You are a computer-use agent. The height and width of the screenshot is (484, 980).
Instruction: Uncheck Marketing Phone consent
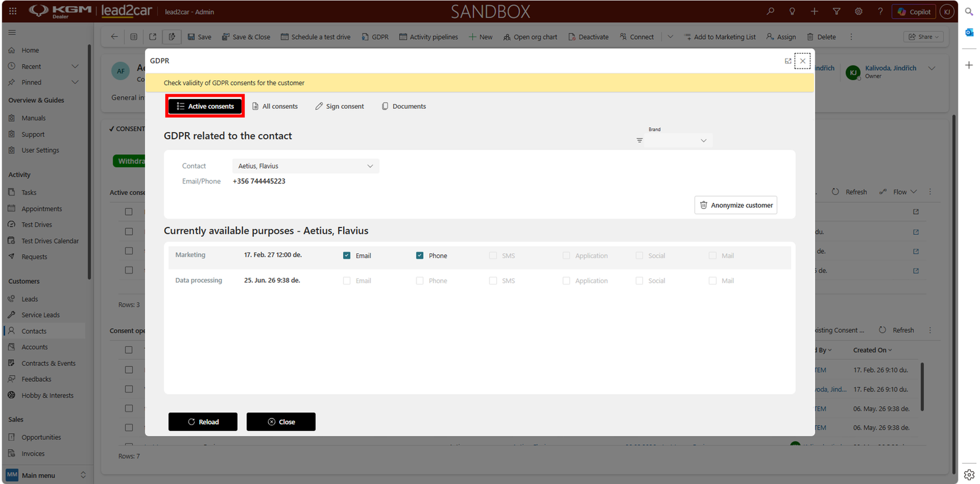click(420, 255)
